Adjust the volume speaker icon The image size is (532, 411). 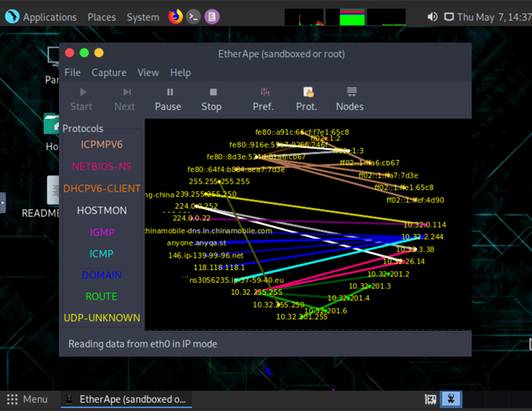click(x=432, y=17)
